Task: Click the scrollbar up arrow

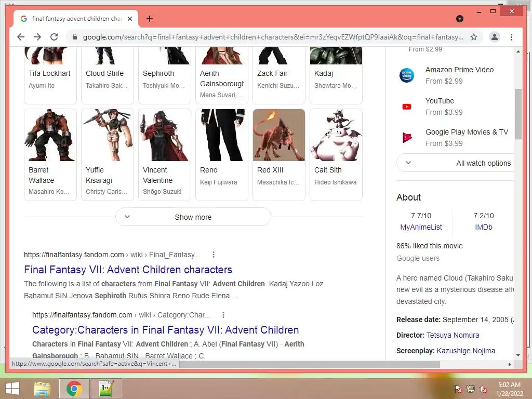Action: [x=518, y=51]
